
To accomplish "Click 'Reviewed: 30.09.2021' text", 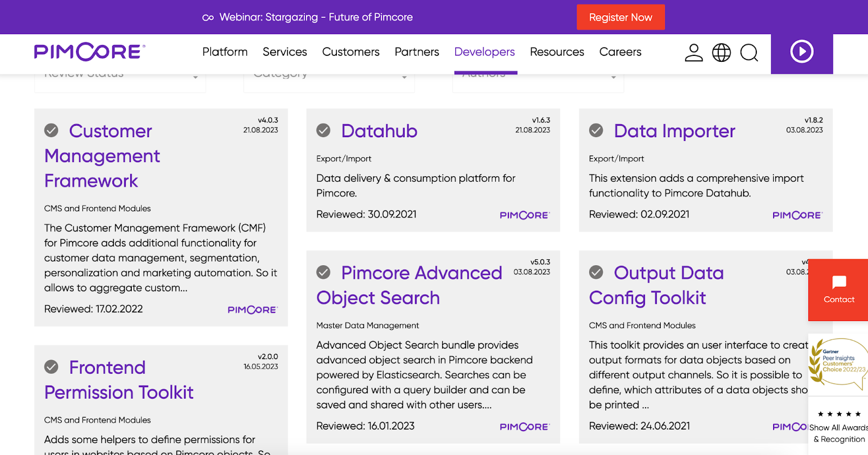I will click(x=367, y=214).
